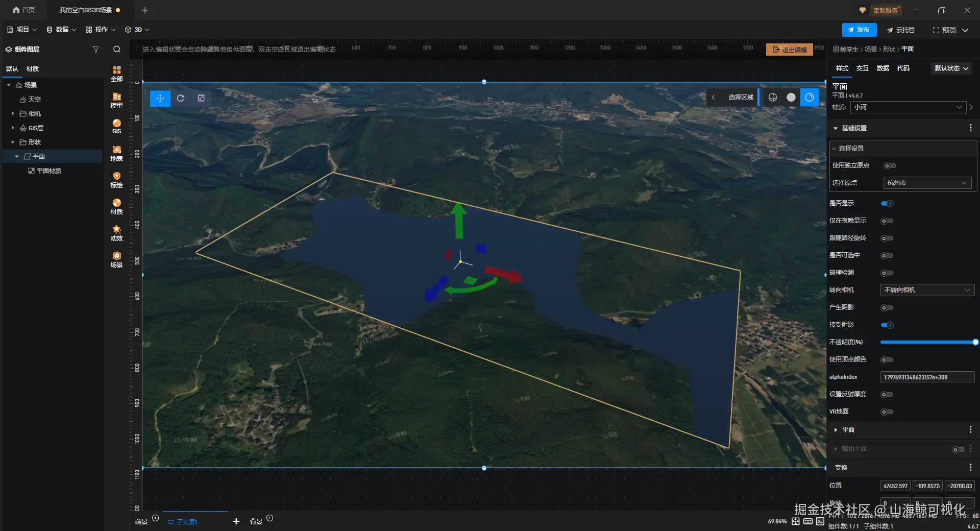Switch to the 材质 layer tab
The height and width of the screenshot is (531, 980).
click(x=33, y=69)
